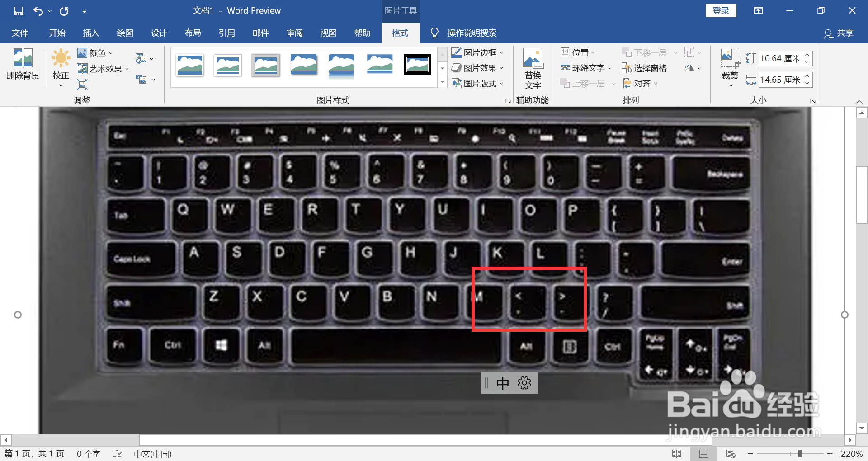The width and height of the screenshot is (868, 461).
Task: Open the Crop (裁剪) tool
Action: coord(730,68)
